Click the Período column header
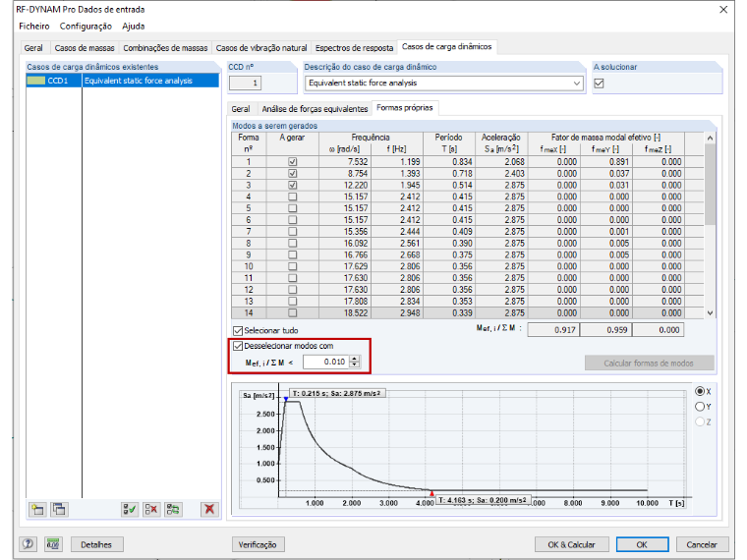747x560 pixels. 449,143
